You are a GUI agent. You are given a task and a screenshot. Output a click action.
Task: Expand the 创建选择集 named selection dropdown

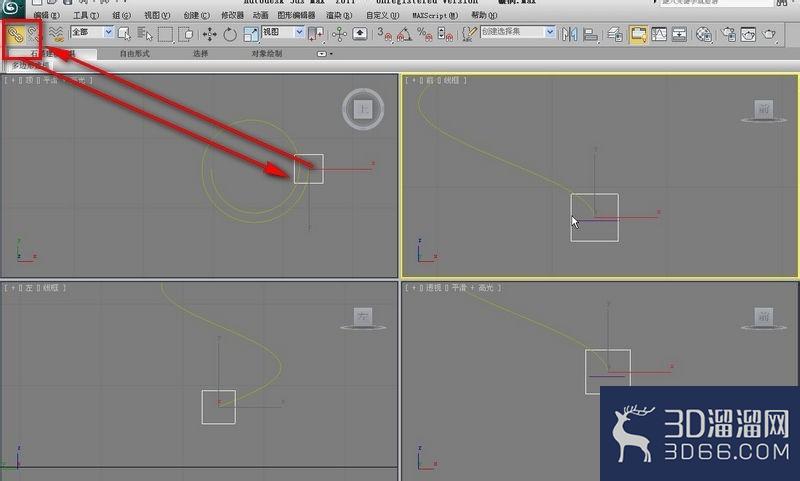pos(549,32)
